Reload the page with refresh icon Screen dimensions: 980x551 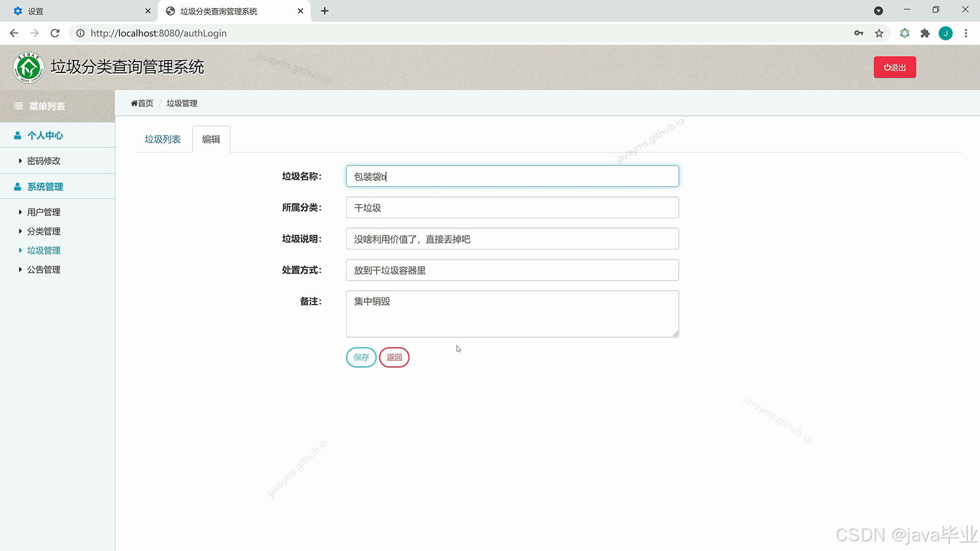pyautogui.click(x=55, y=33)
